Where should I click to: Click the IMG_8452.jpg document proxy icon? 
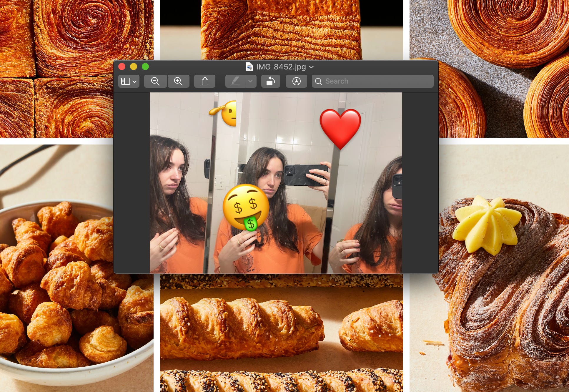point(249,67)
